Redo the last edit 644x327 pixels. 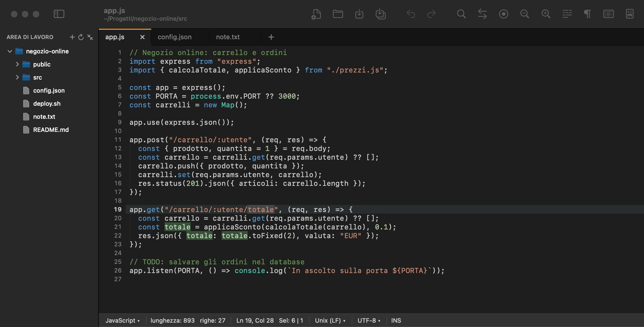[431, 14]
